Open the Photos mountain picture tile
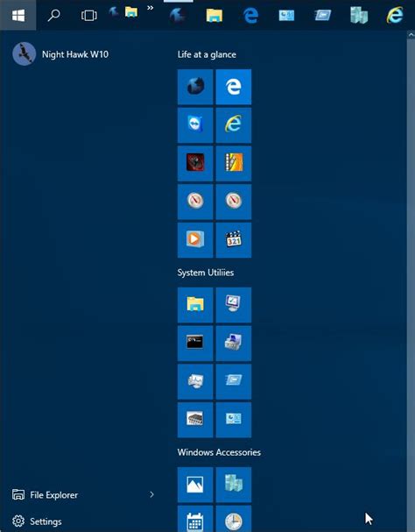The height and width of the screenshot is (532, 415). coord(195,485)
